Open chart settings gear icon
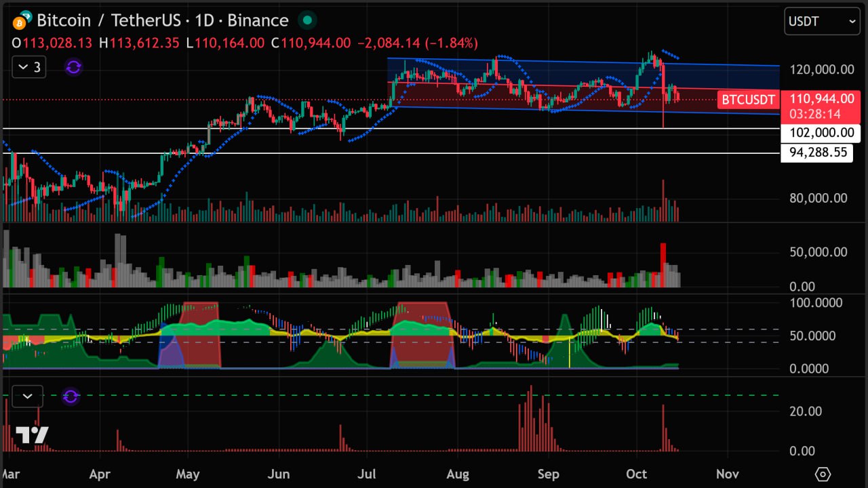The image size is (868, 488). pos(823,473)
